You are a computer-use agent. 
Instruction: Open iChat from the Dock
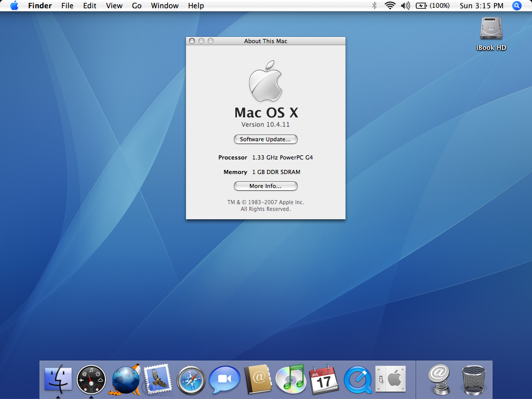[224, 380]
